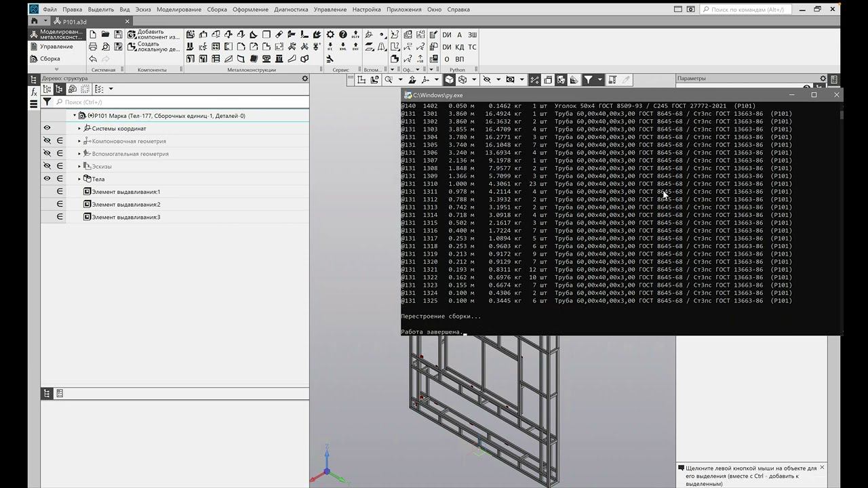Viewport: 868px width, 488px height.
Task: Click the Save document icon in system toolbar
Action: click(118, 34)
